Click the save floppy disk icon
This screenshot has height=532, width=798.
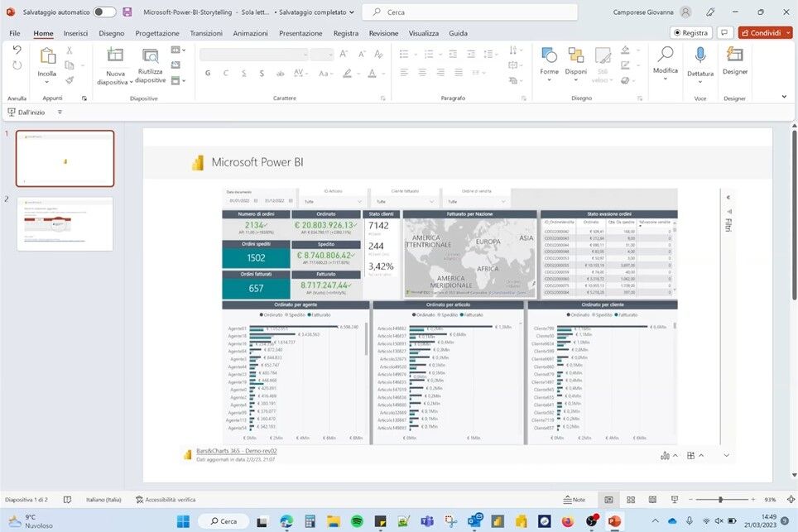click(127, 12)
